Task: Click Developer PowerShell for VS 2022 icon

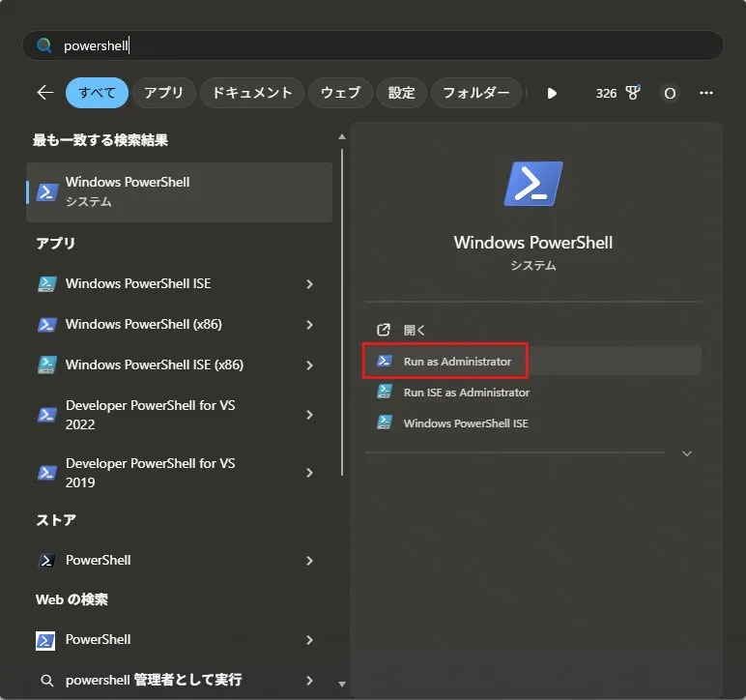Action: (47, 415)
